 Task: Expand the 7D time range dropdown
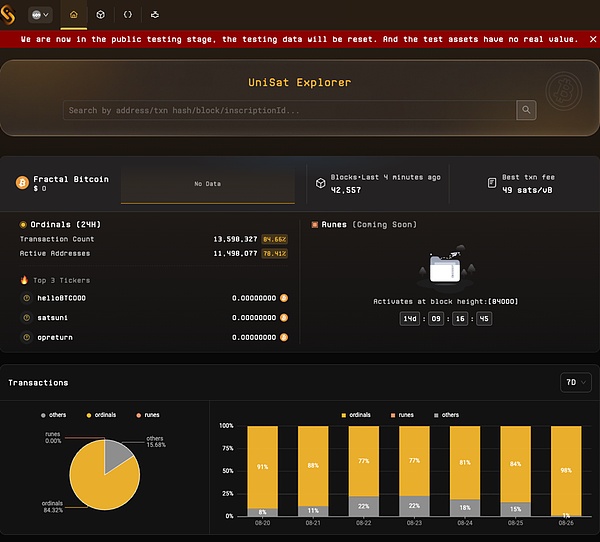pos(576,382)
